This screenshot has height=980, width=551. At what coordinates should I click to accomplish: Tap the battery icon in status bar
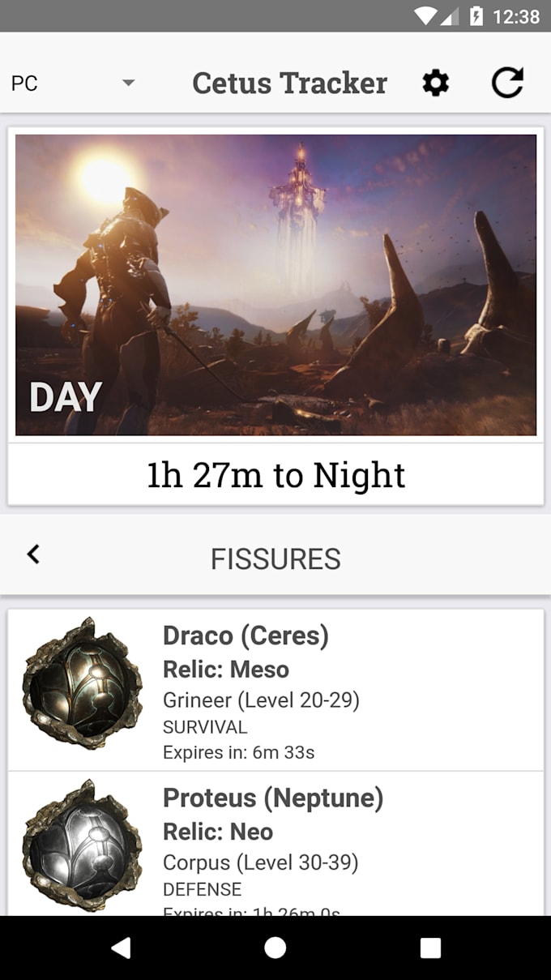click(476, 16)
